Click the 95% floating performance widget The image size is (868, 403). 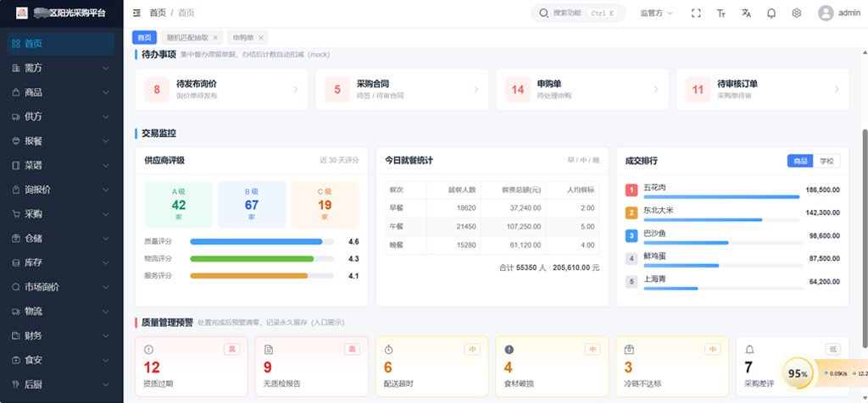[x=798, y=373]
